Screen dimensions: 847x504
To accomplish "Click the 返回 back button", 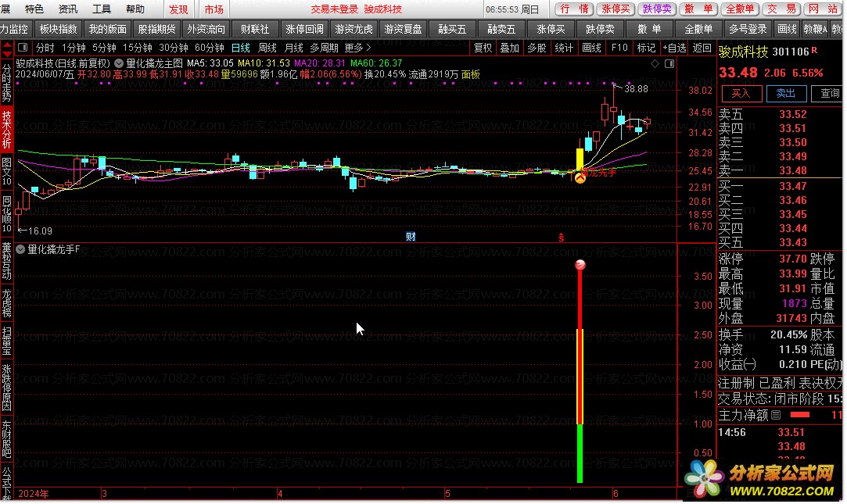I will point(702,48).
